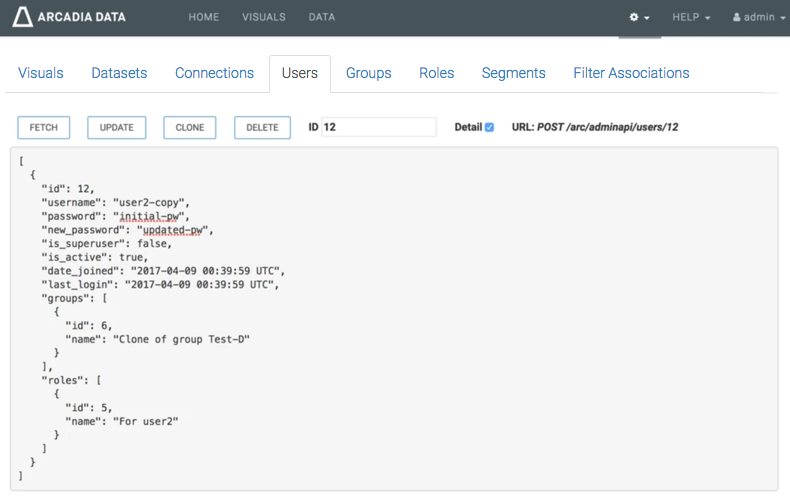Switch to the Datasets tab
Screen dimensions: 790x500
pos(119,73)
